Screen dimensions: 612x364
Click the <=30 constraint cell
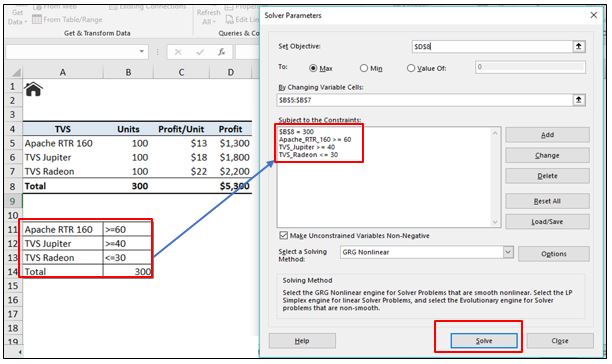[127, 257]
